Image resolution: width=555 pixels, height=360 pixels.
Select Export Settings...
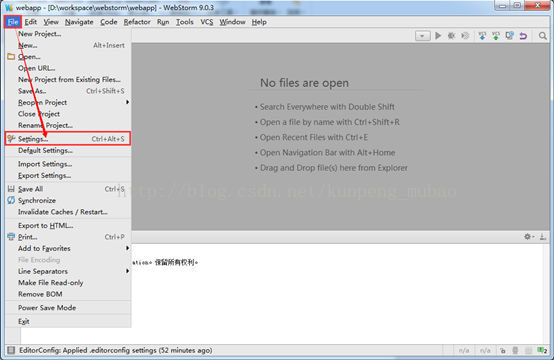pyautogui.click(x=68, y=176)
